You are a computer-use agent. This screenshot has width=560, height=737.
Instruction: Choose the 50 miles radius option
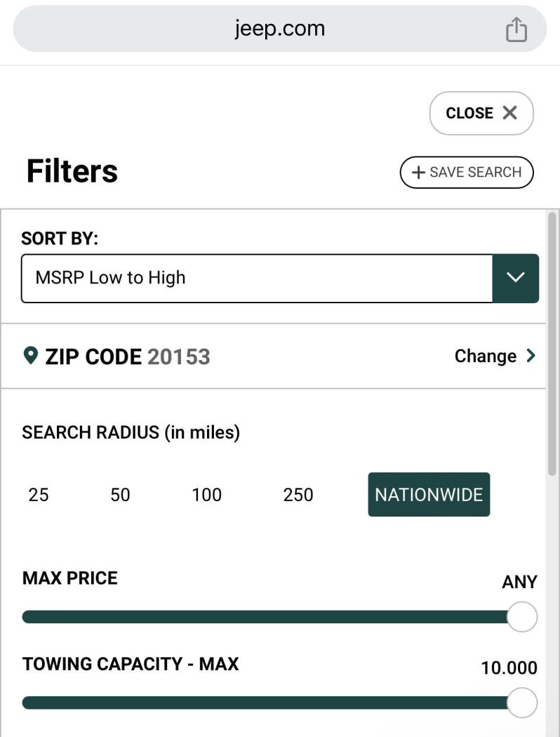[120, 495]
